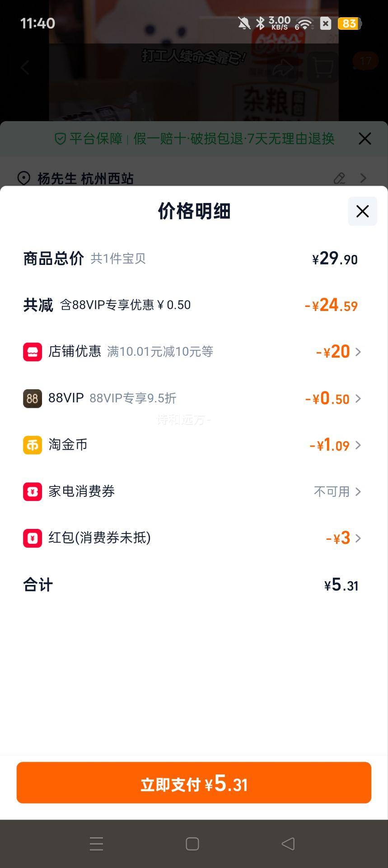Tap the location pin icon
This screenshot has height=868, width=388.
click(23, 178)
